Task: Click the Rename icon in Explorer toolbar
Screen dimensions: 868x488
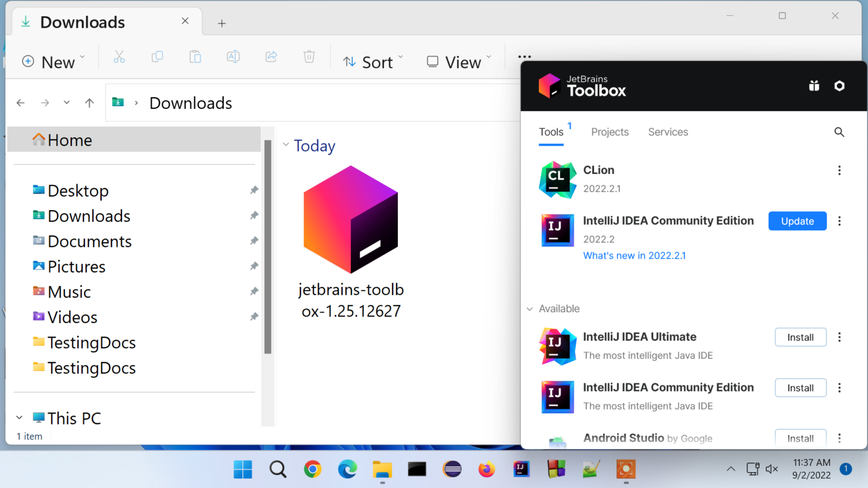Action: tap(233, 56)
